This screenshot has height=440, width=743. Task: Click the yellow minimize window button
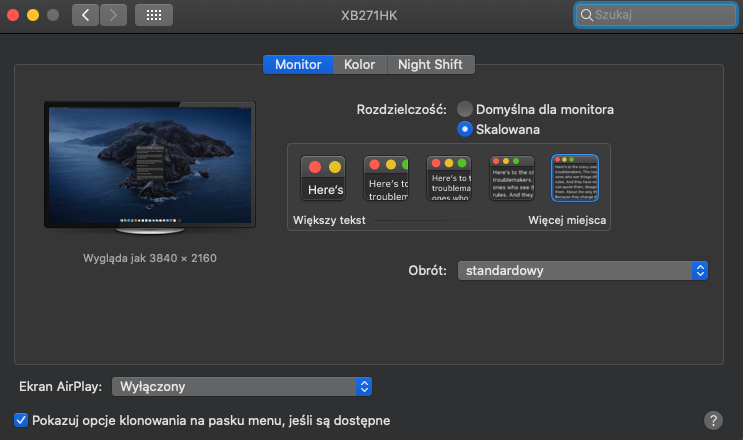(32, 15)
